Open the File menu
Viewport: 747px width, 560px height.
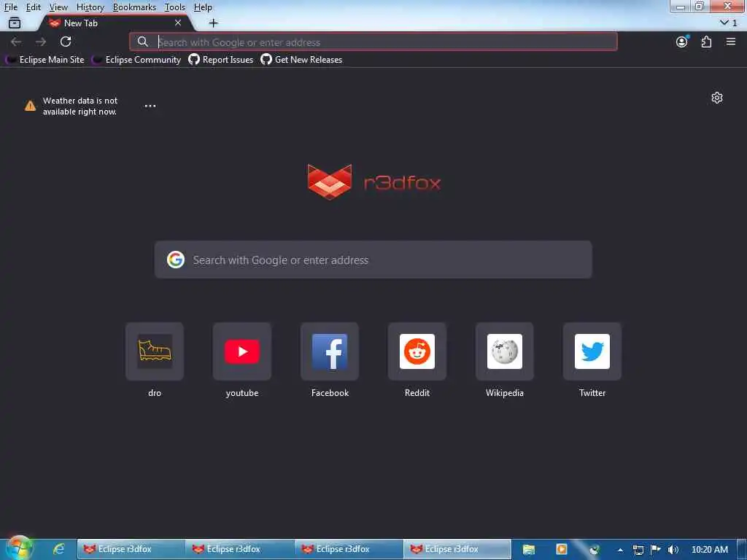(x=11, y=7)
